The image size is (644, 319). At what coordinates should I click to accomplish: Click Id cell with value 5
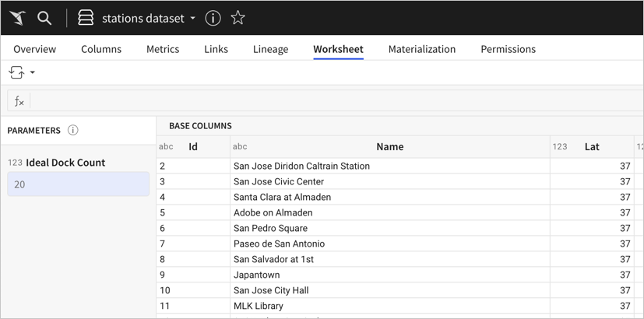(193, 212)
